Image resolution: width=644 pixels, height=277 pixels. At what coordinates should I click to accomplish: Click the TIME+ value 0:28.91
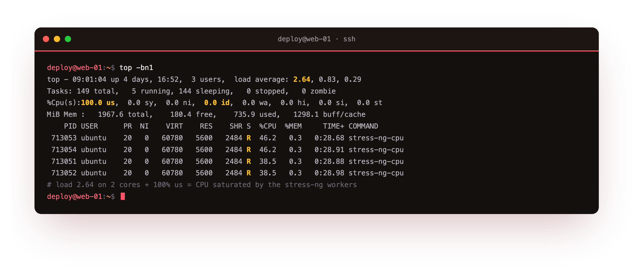tap(329, 150)
